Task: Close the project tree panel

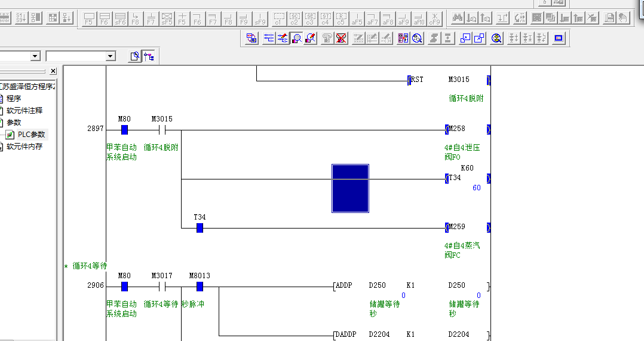Action: (53, 71)
